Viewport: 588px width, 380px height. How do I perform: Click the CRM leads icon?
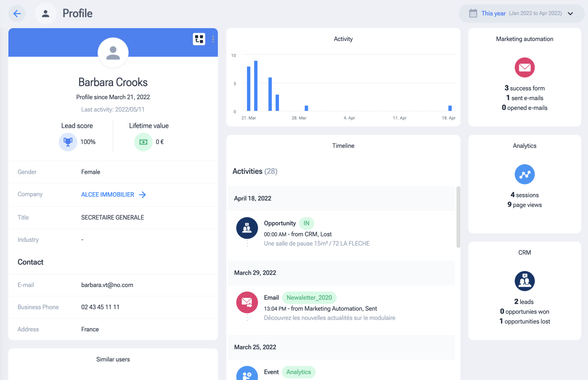[x=524, y=281]
